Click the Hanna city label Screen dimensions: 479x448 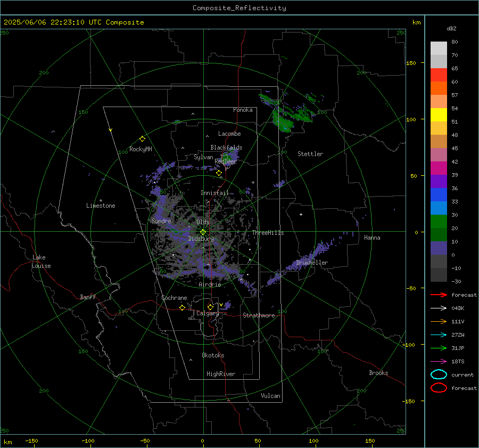click(372, 238)
